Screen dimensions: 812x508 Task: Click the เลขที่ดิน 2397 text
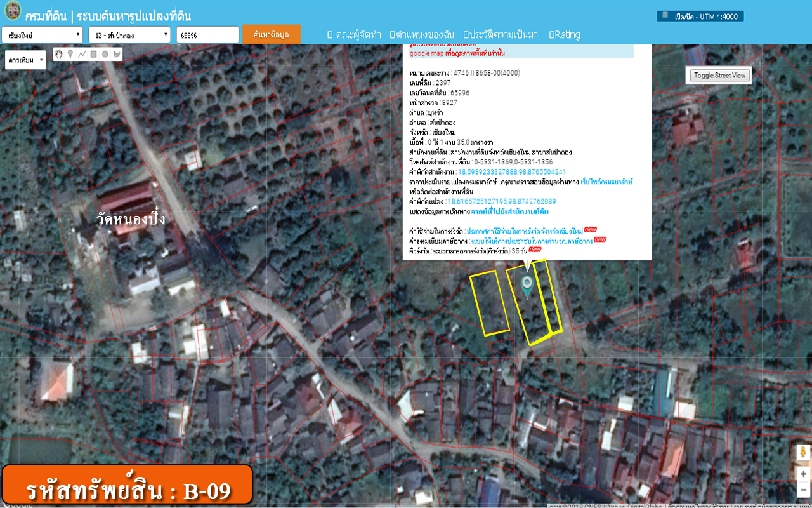tap(430, 83)
